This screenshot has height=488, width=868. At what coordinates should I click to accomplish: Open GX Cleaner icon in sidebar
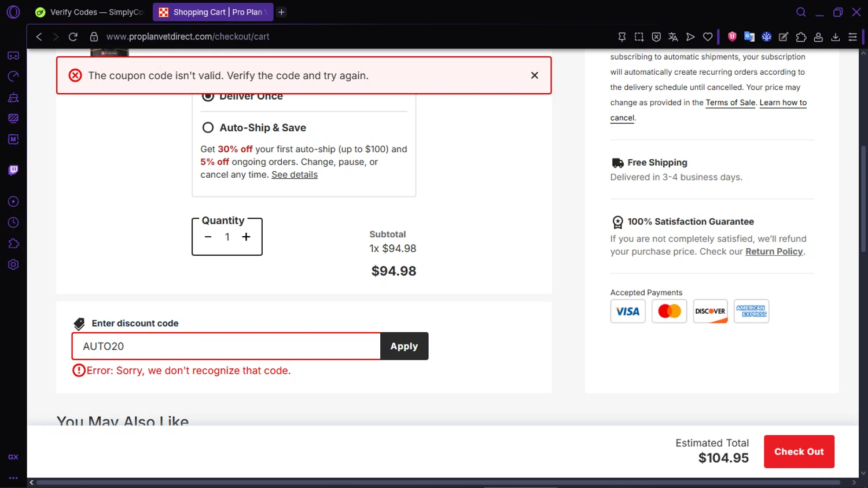click(13, 97)
